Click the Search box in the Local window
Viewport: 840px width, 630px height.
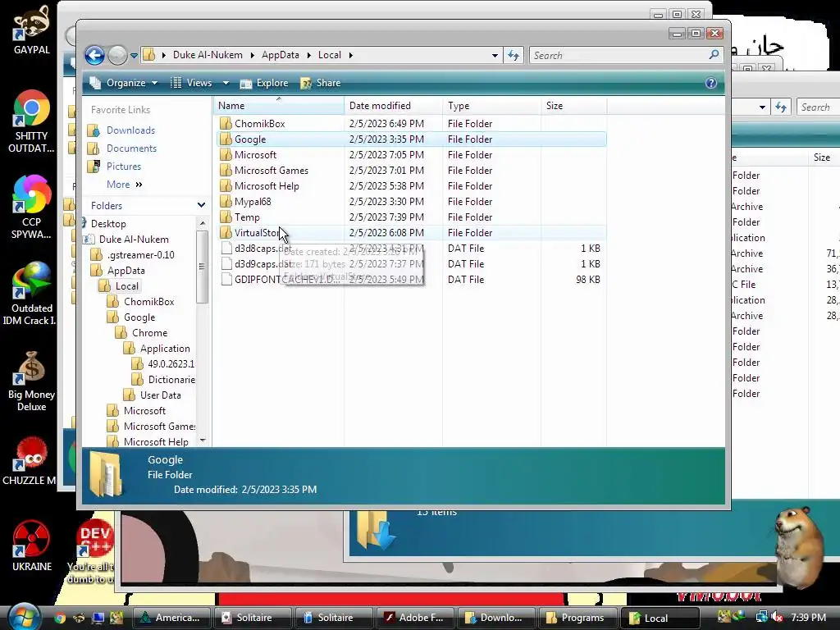pyautogui.click(x=625, y=55)
